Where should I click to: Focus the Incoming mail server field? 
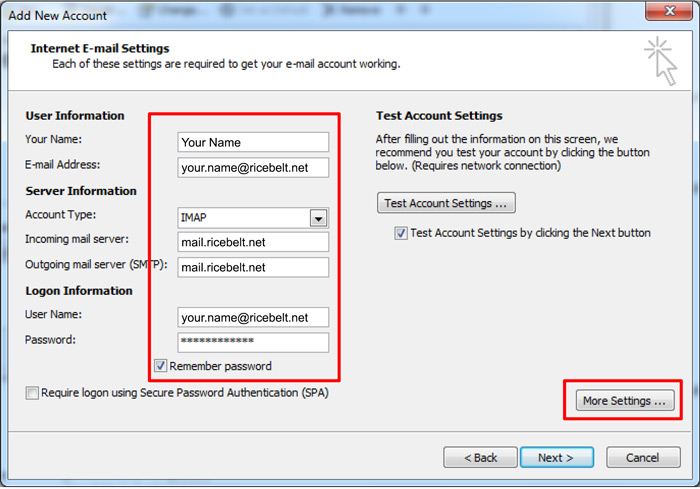point(253,242)
